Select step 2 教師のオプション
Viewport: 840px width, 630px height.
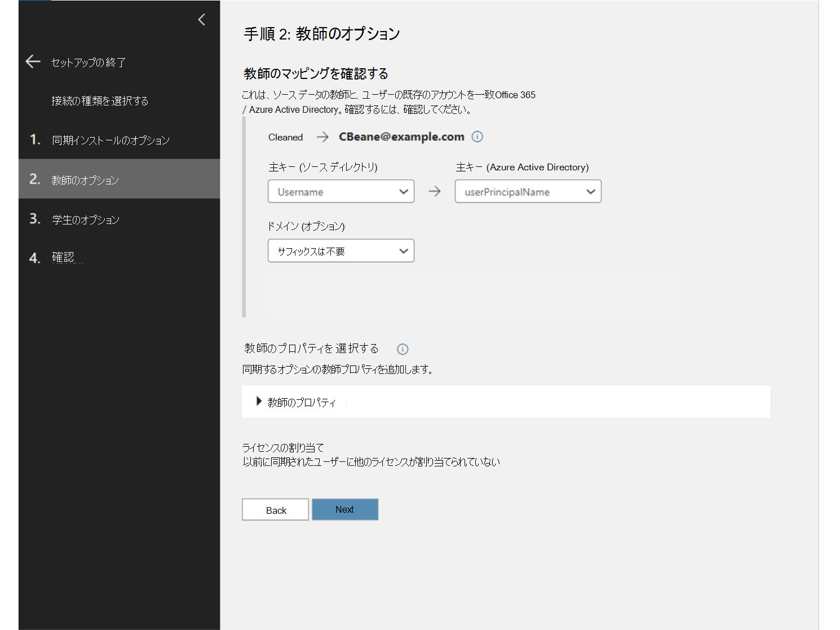(x=119, y=179)
